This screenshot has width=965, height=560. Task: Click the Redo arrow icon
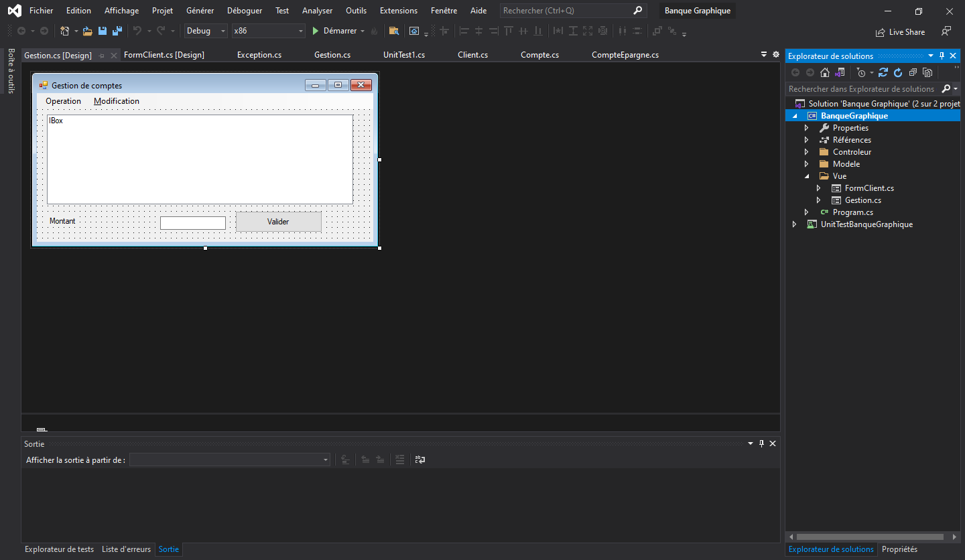[161, 31]
